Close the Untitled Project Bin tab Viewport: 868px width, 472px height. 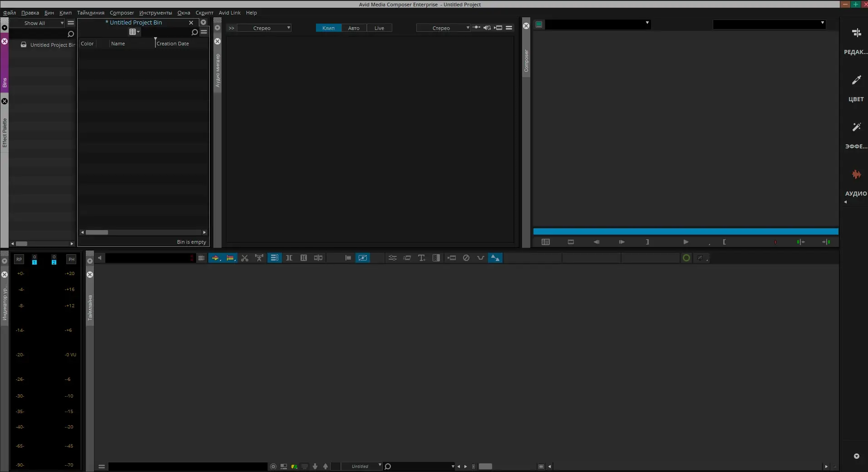tap(191, 23)
